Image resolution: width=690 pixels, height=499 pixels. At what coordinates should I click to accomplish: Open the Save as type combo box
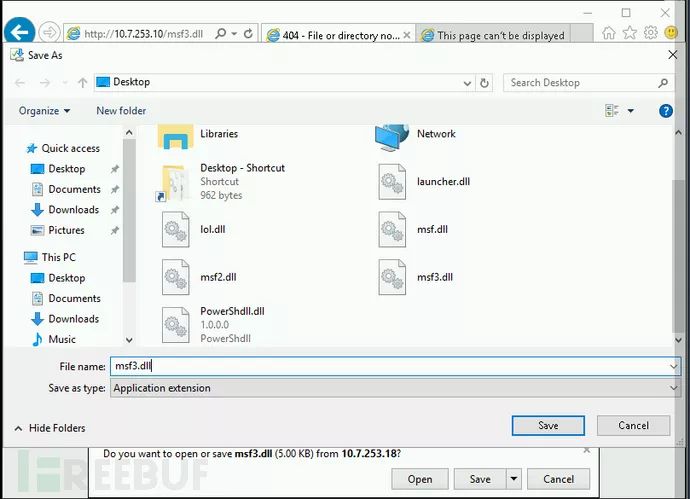tap(395, 388)
